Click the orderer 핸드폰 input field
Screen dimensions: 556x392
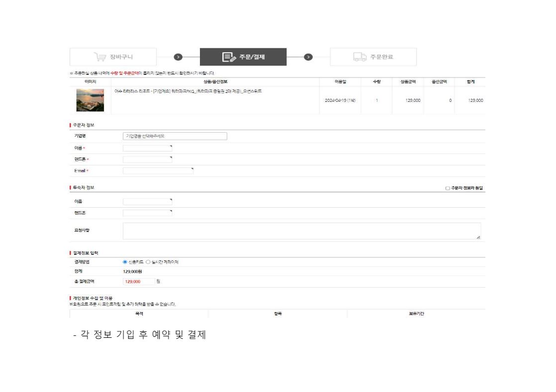point(147,159)
